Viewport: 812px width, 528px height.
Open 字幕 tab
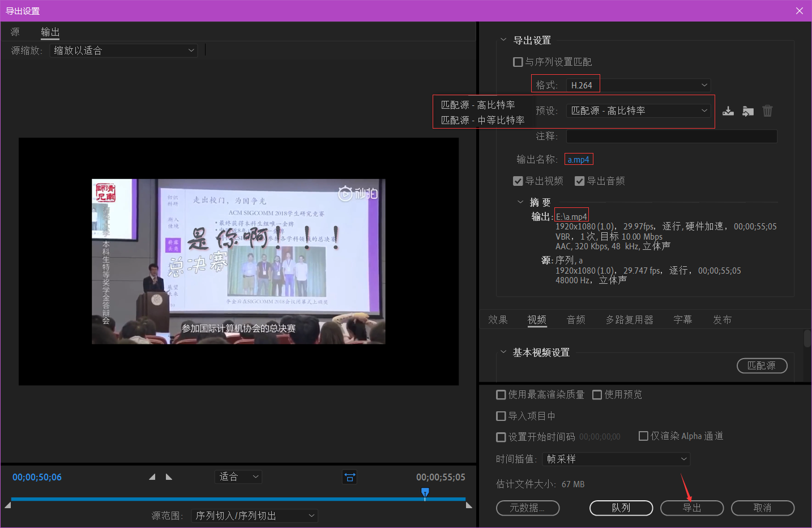tap(683, 320)
